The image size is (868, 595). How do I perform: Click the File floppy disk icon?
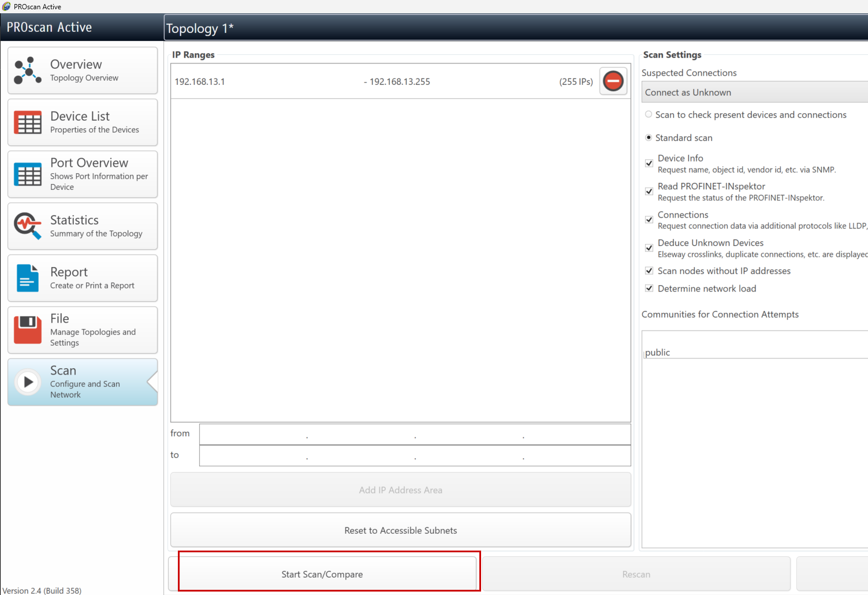pyautogui.click(x=27, y=330)
